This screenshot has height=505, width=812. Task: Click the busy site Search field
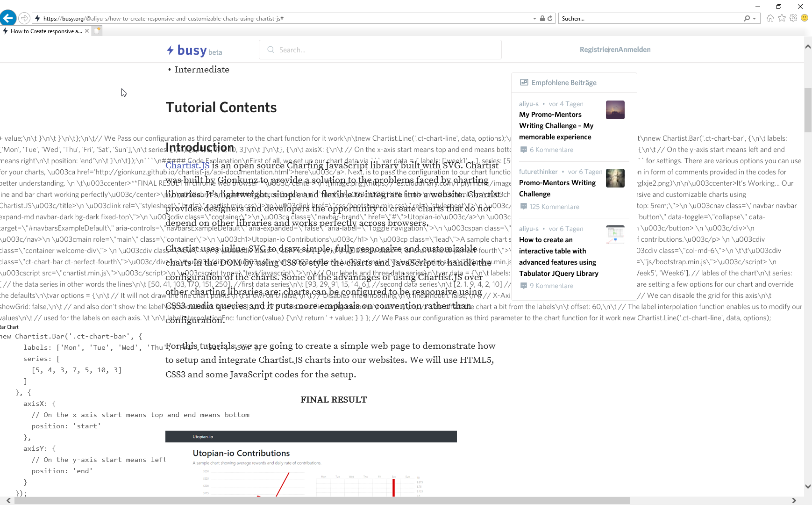click(380, 50)
